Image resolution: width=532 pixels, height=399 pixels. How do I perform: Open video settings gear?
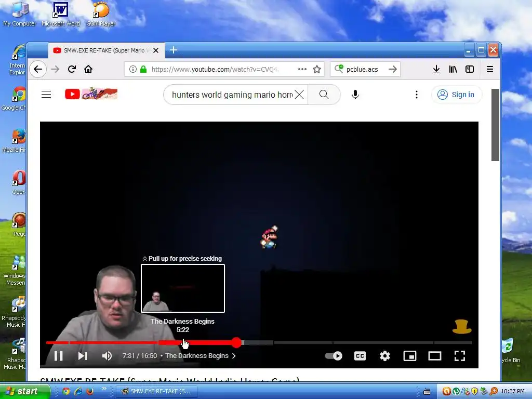(x=385, y=356)
